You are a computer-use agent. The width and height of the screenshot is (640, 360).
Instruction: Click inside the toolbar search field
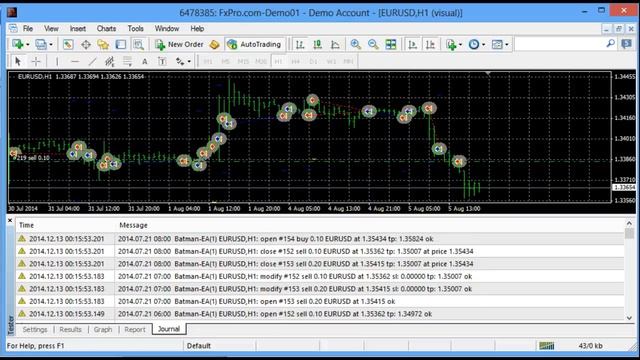560,44
